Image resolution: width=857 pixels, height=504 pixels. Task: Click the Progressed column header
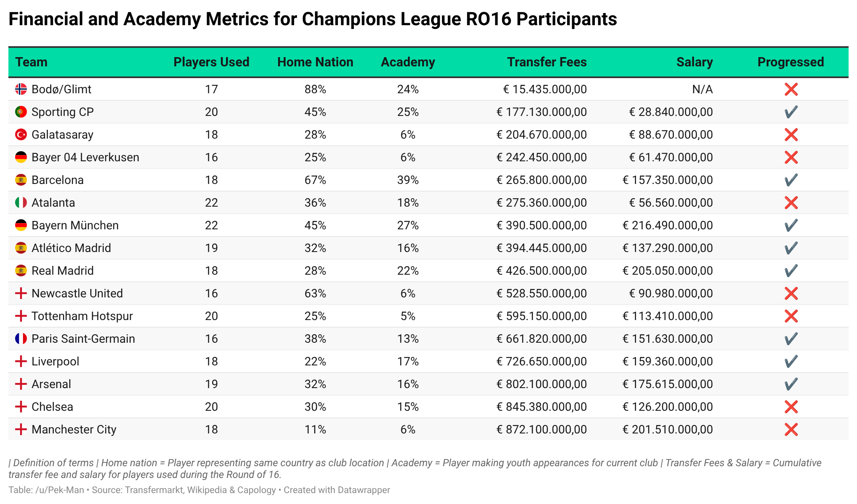click(791, 62)
